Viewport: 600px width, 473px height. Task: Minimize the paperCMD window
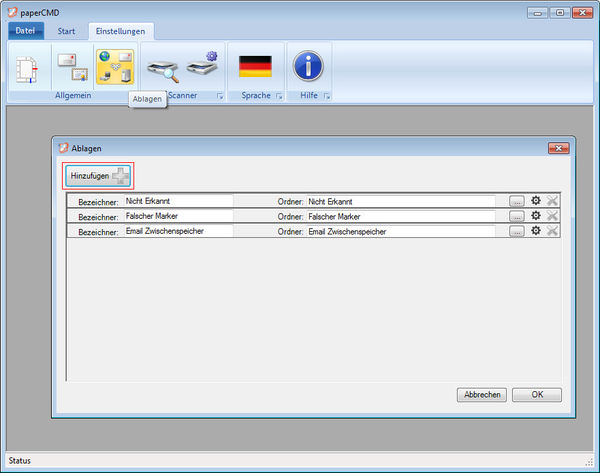click(537, 13)
